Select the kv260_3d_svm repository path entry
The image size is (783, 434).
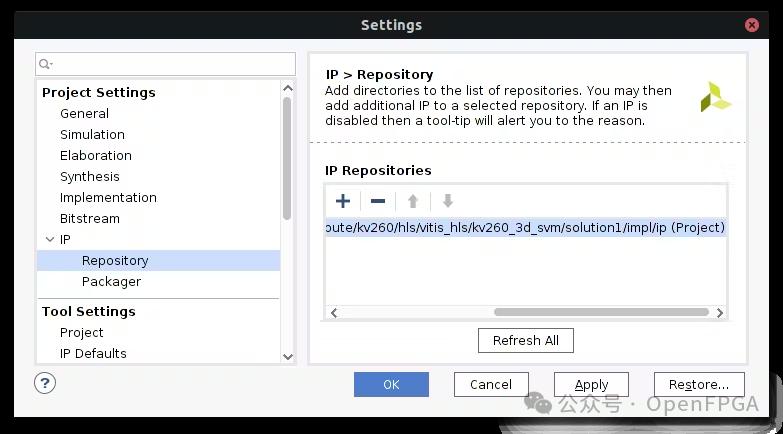click(x=525, y=227)
